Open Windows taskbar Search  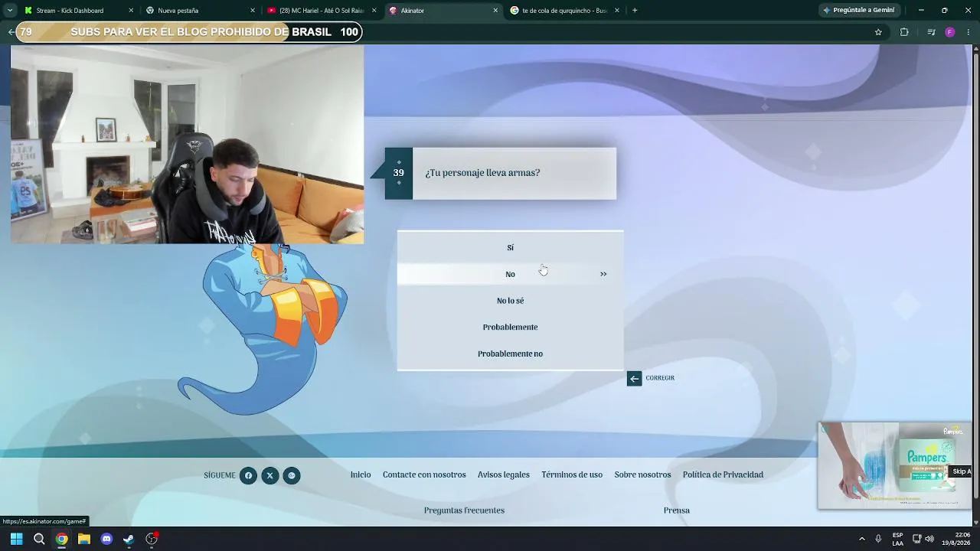(x=39, y=539)
